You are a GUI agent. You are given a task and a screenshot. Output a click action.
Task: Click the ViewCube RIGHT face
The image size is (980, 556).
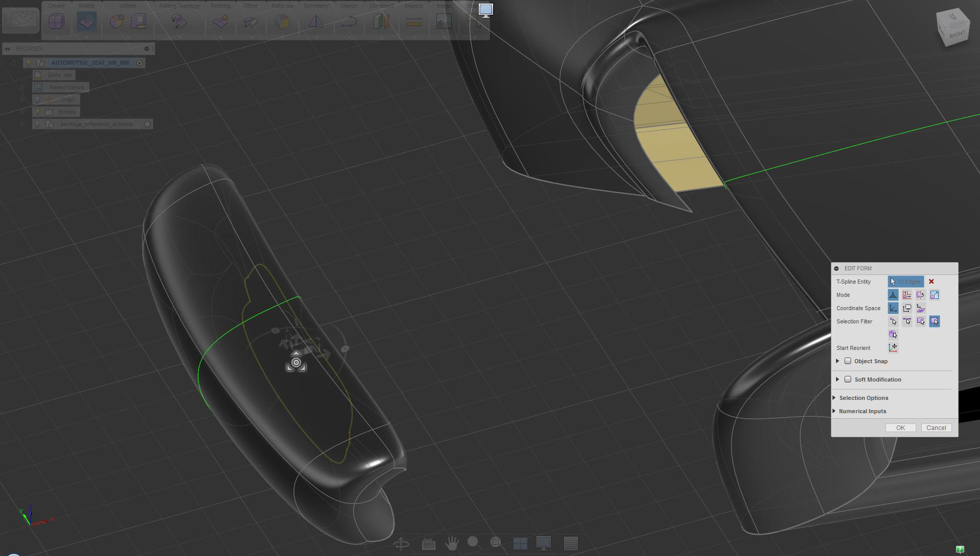point(957,35)
